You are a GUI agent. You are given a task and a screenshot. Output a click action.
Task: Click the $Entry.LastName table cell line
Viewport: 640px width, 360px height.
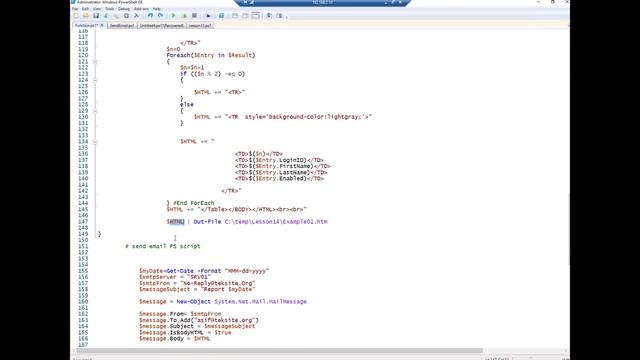pos(281,172)
